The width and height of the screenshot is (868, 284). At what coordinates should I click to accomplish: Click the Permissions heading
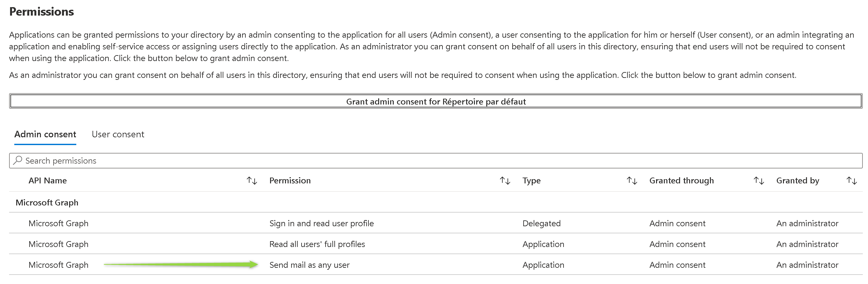42,12
